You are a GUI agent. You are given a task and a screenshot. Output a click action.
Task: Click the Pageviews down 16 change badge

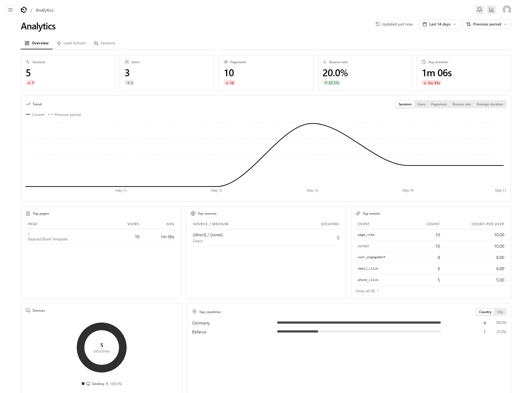[230, 83]
